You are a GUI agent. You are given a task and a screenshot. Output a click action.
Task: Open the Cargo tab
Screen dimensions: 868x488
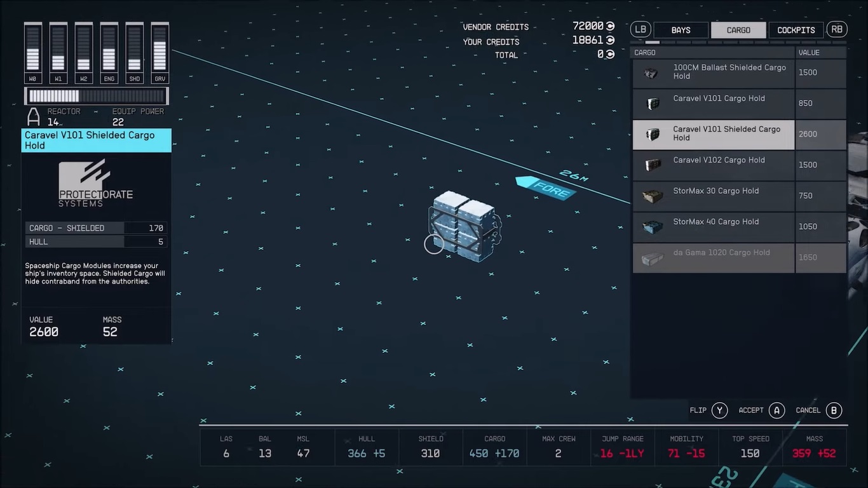coord(738,30)
